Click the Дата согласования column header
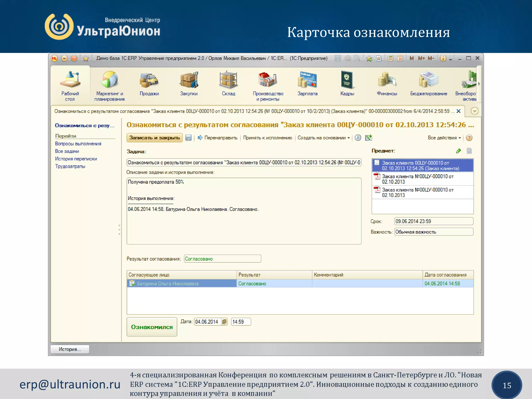532x399 pixels. tap(448, 275)
